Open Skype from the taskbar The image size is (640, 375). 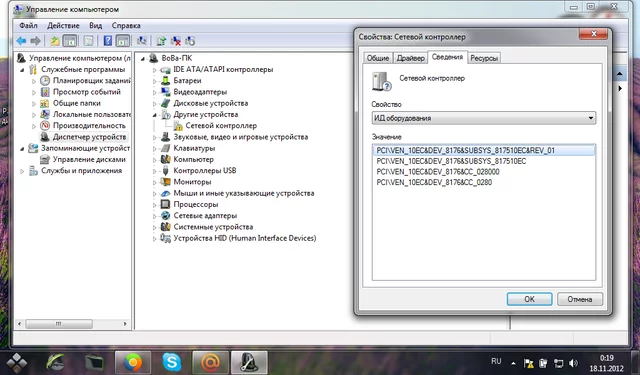coord(172,362)
